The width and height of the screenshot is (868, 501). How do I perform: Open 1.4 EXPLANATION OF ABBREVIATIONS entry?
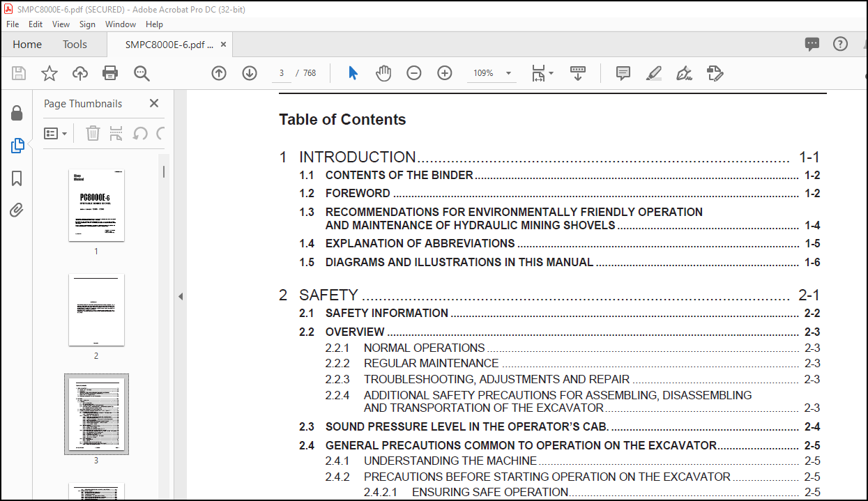point(559,244)
